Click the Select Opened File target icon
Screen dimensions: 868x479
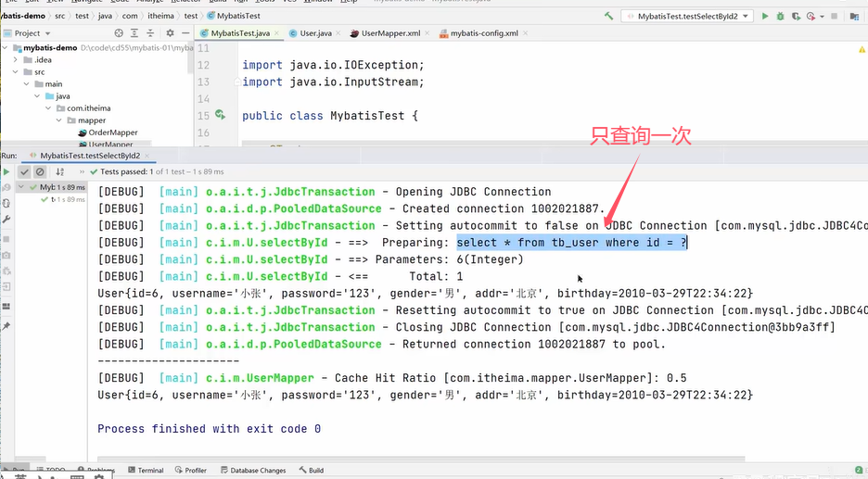pyautogui.click(x=119, y=33)
